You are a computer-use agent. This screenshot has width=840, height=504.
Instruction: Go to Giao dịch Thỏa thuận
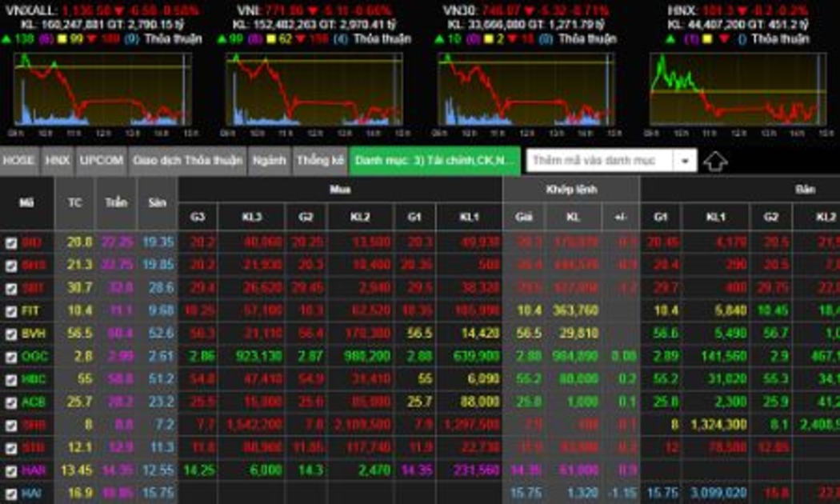pos(187,161)
